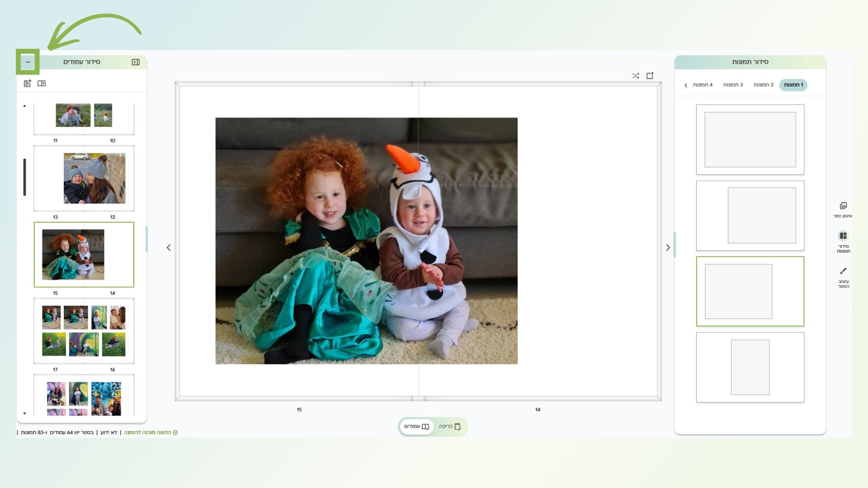Minimize the page arrangement panel
Viewport: 868px width, 488px height.
28,62
